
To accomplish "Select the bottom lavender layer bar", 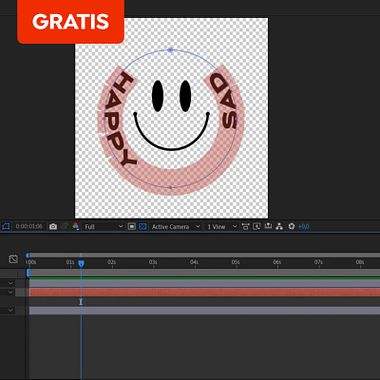I will point(204,311).
